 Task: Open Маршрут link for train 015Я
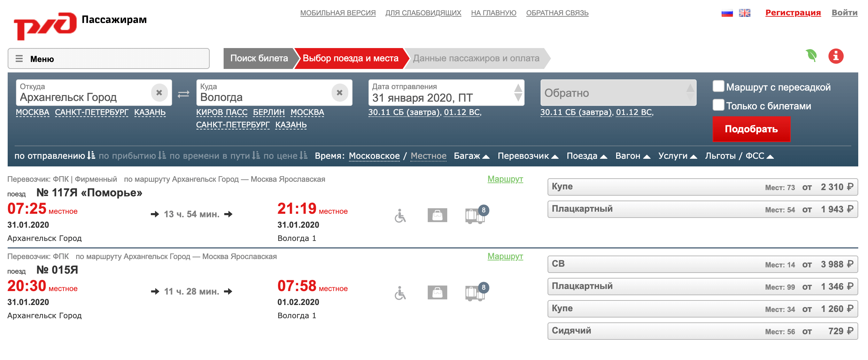505,256
